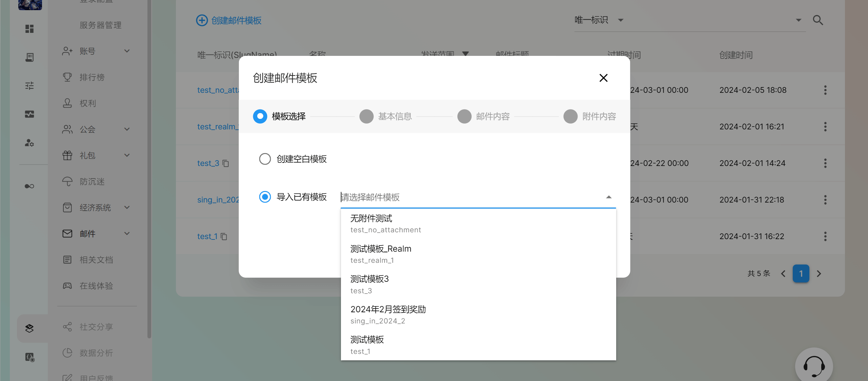Open more options for test_no_attachment row
The image size is (868, 381).
pos(825,90)
